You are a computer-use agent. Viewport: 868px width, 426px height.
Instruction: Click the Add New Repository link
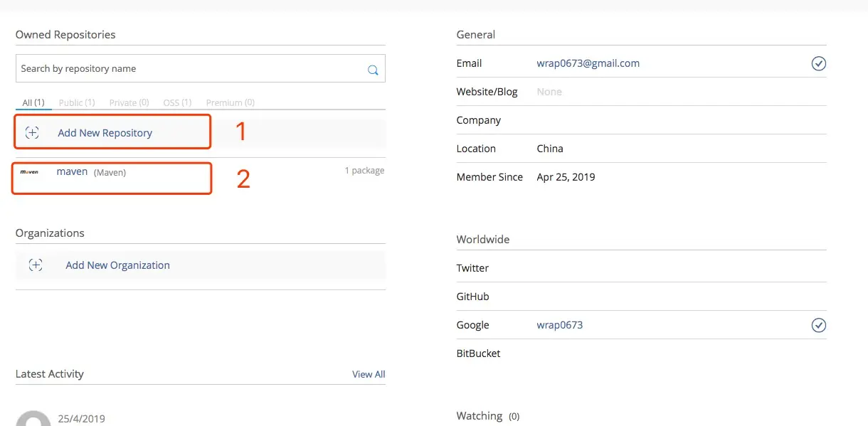tap(105, 133)
